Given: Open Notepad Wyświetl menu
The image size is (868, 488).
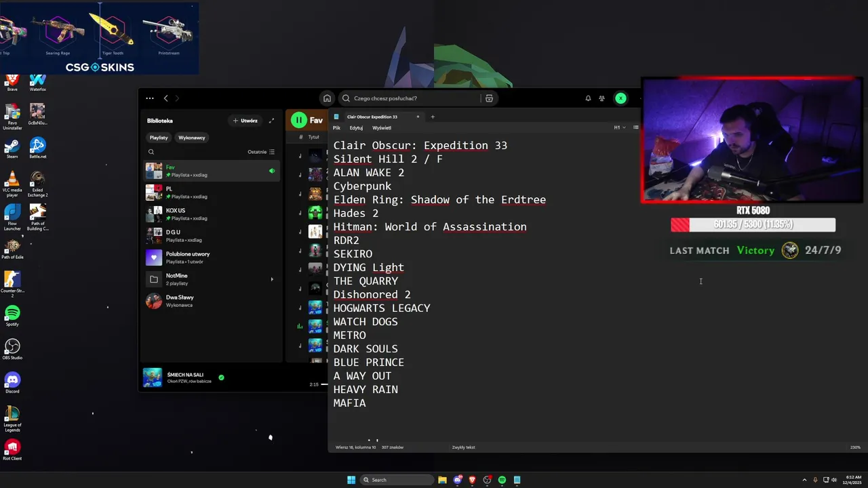Looking at the screenshot, I should (x=382, y=127).
